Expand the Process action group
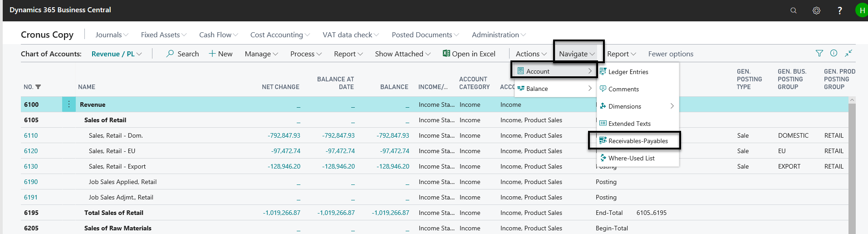The width and height of the screenshot is (868, 234). pyautogui.click(x=306, y=54)
